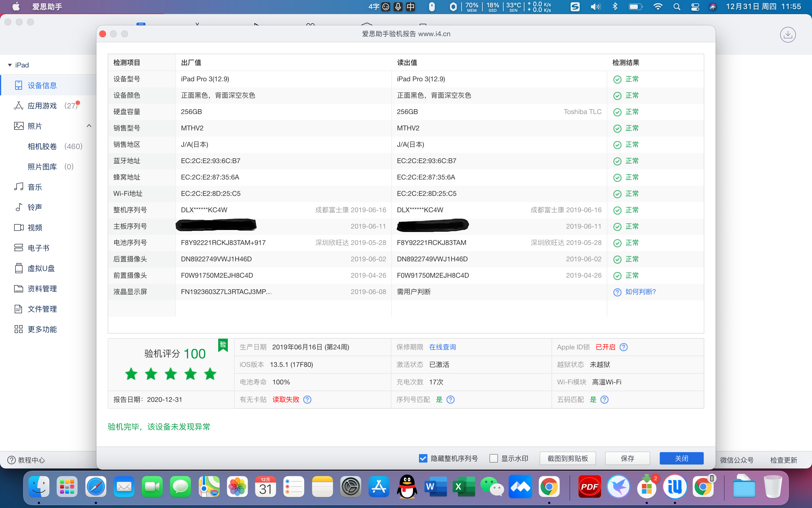Click help icon next to 序列号匹配
The width and height of the screenshot is (812, 508).
[x=451, y=399]
